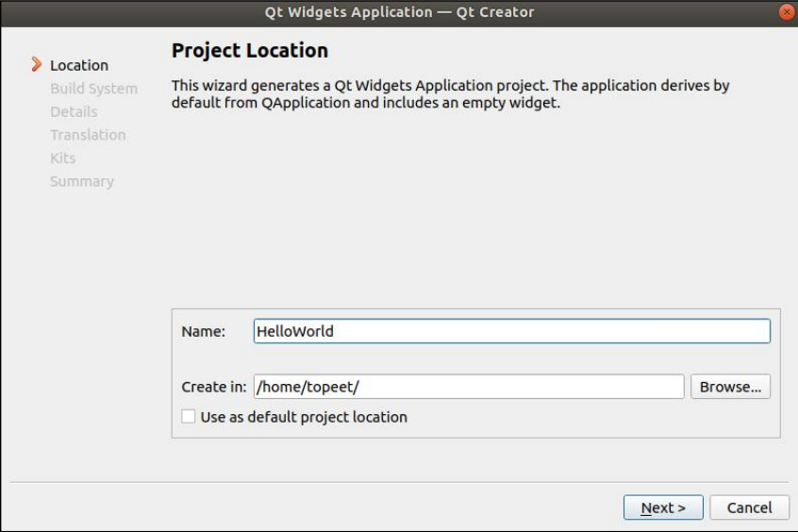
Task: Click the orange arrow beside Location
Action: coord(36,64)
